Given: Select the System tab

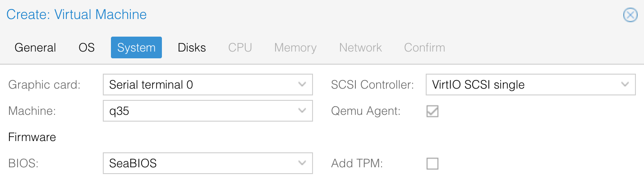Looking at the screenshot, I should point(136,47).
